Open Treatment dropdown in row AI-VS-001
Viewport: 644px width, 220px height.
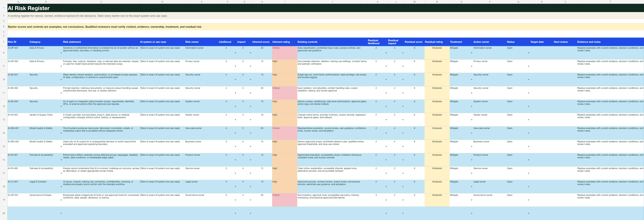(x=471, y=120)
